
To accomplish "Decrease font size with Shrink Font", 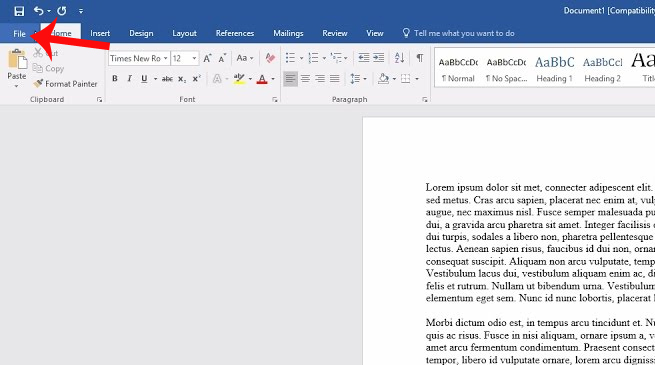I will click(222, 58).
